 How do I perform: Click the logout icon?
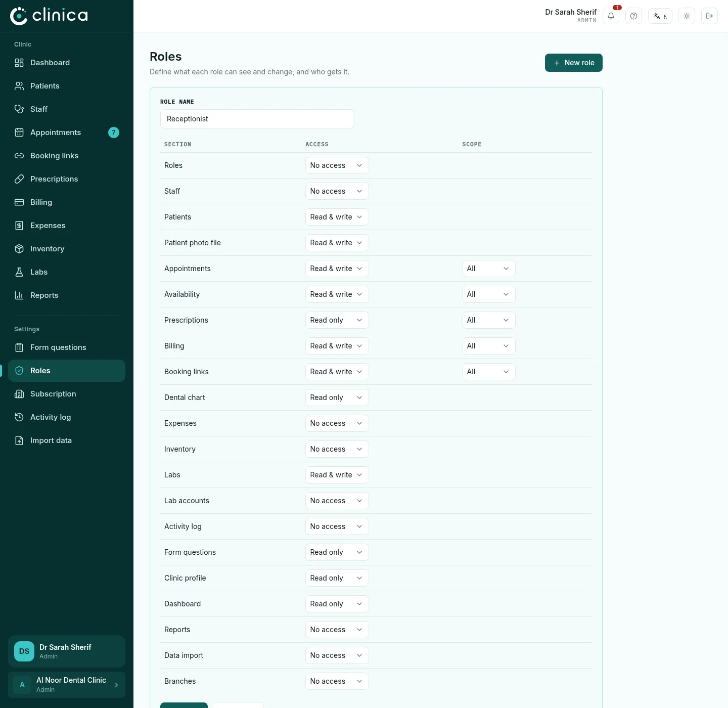pyautogui.click(x=709, y=16)
